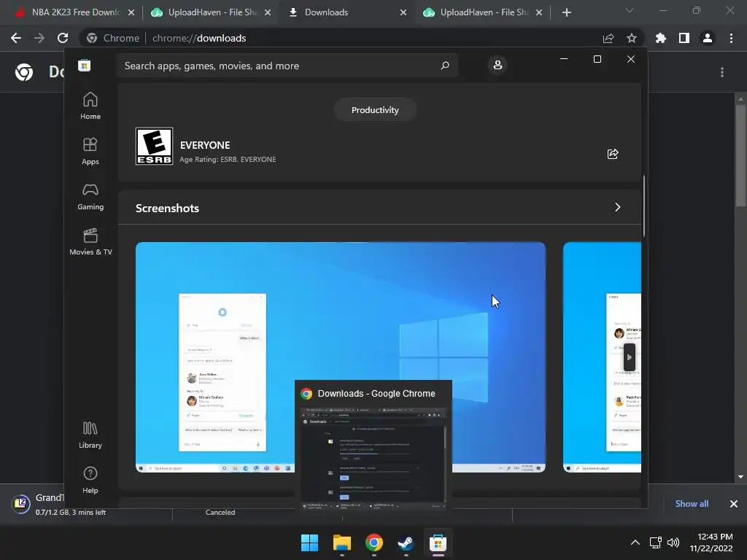This screenshot has height=560, width=747.
Task: Open the second partially visible screenshot
Action: tap(602, 357)
